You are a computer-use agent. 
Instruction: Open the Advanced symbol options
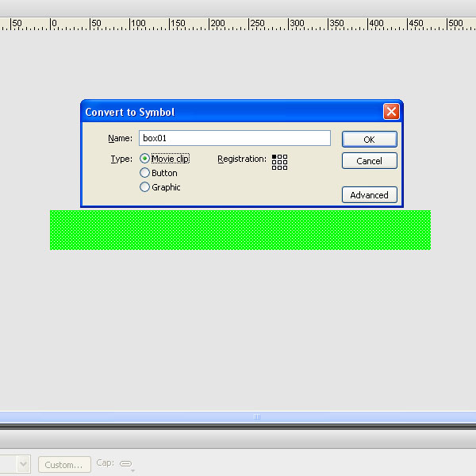(x=370, y=195)
